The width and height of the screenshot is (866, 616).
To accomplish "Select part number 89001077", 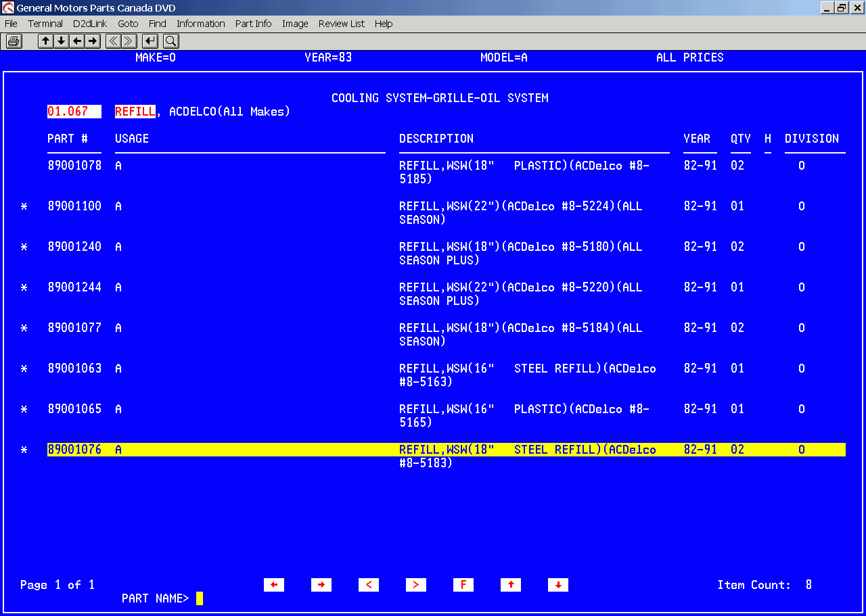I will click(74, 328).
